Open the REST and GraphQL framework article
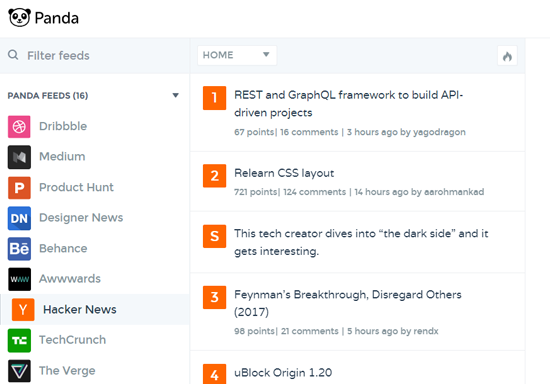550x384 pixels. coord(349,104)
